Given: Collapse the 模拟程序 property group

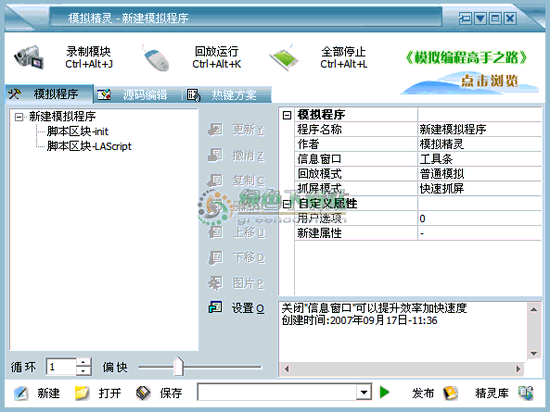Looking at the screenshot, I should 287,115.
